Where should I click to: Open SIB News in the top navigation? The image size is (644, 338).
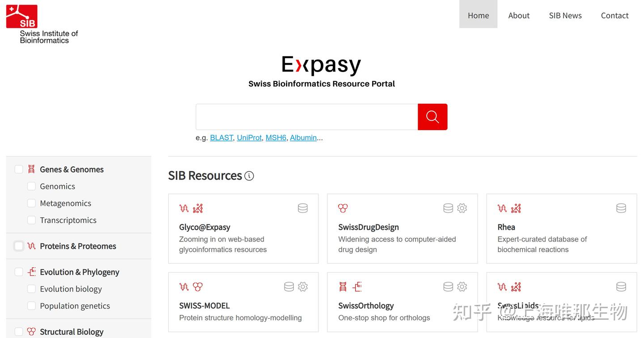coord(565,15)
